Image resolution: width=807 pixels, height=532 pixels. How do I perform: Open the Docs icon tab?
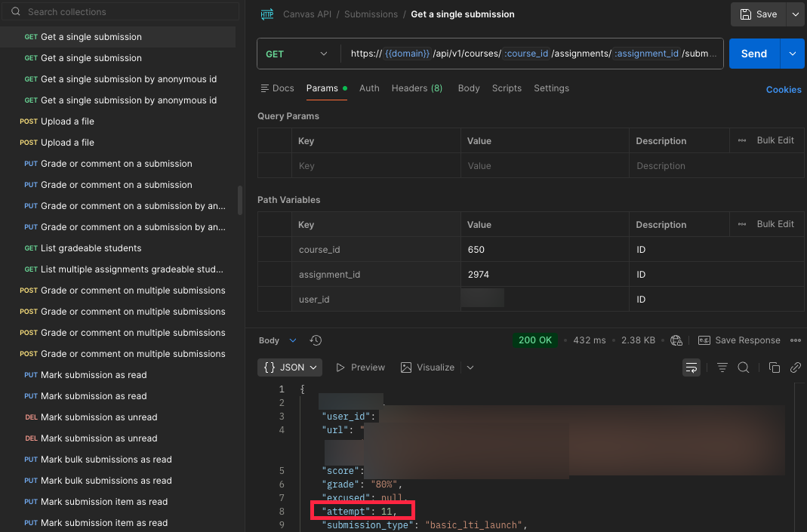(x=277, y=88)
